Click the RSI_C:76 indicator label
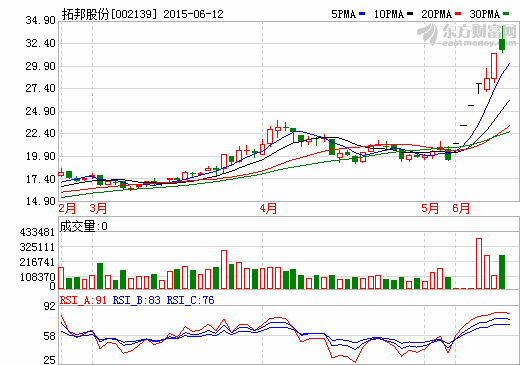 tap(190, 300)
